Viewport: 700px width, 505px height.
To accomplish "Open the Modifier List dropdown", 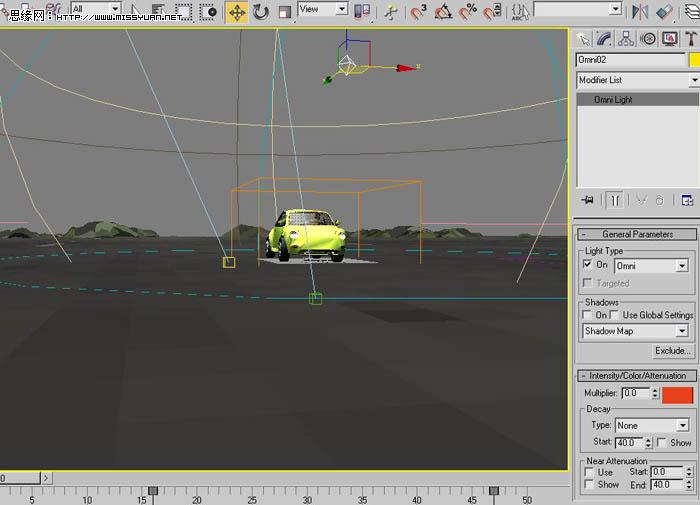I will coord(638,80).
